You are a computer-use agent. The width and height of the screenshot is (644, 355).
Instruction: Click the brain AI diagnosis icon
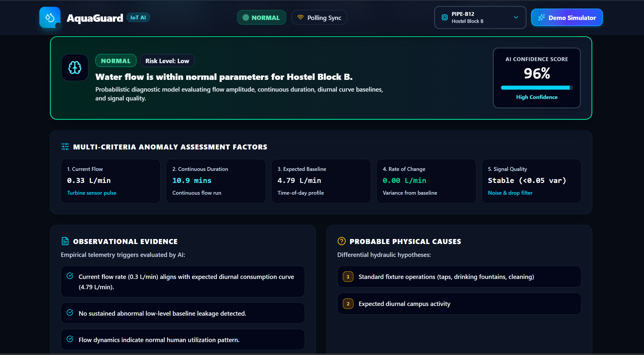[75, 68]
